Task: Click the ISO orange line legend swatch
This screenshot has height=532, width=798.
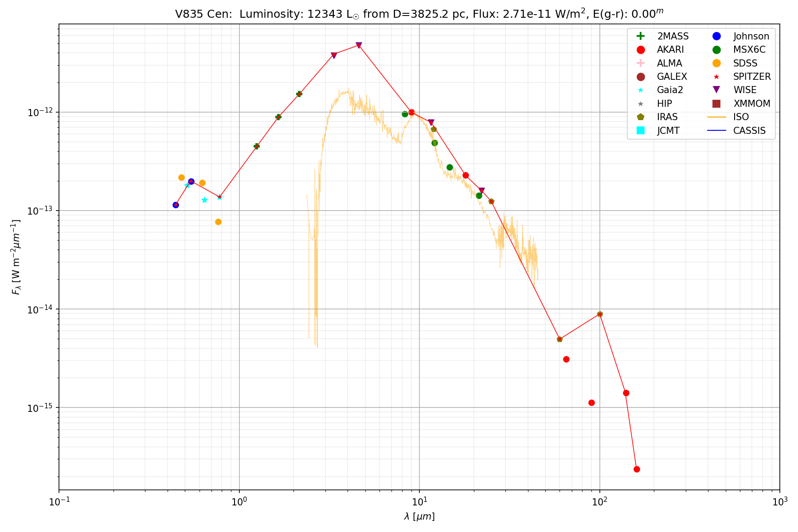Action: pyautogui.click(x=716, y=117)
